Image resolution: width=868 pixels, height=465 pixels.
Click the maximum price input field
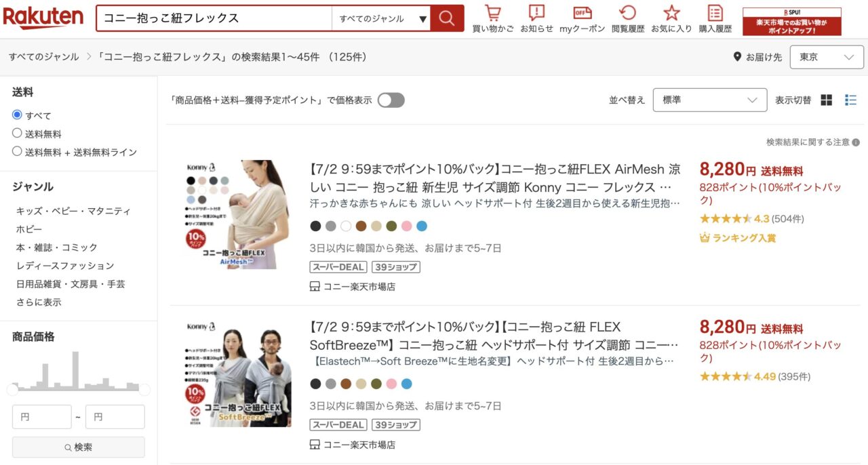(x=115, y=417)
